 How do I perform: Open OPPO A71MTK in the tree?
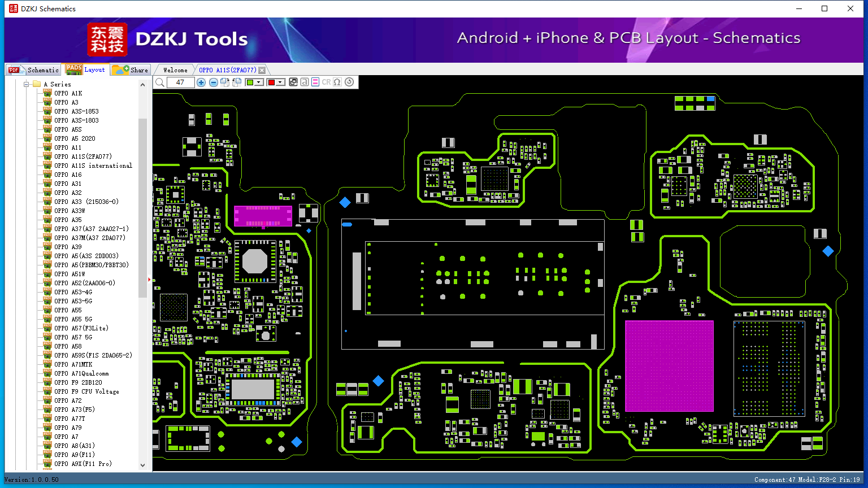[73, 364]
